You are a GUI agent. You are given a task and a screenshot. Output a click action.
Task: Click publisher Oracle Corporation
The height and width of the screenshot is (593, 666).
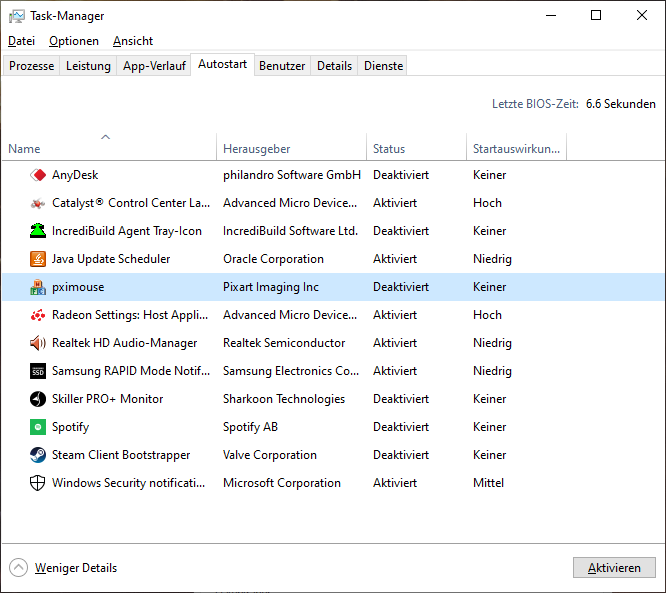pos(273,259)
